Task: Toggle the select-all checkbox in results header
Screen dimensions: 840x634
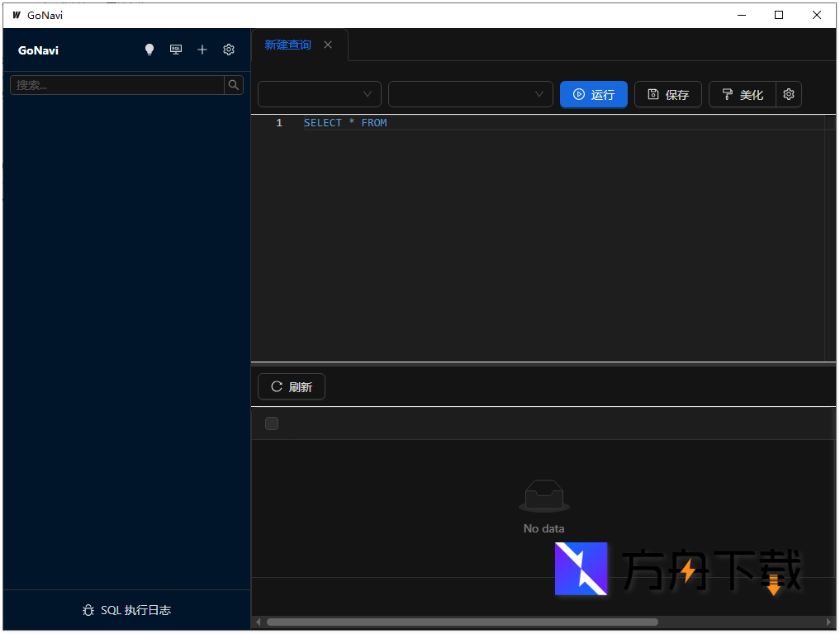Action: [x=272, y=423]
